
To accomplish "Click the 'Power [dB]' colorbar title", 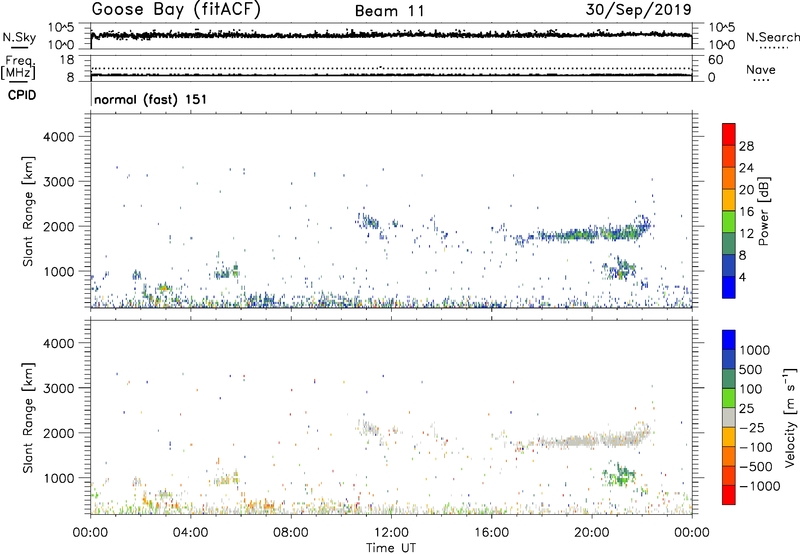I will tap(764, 211).
